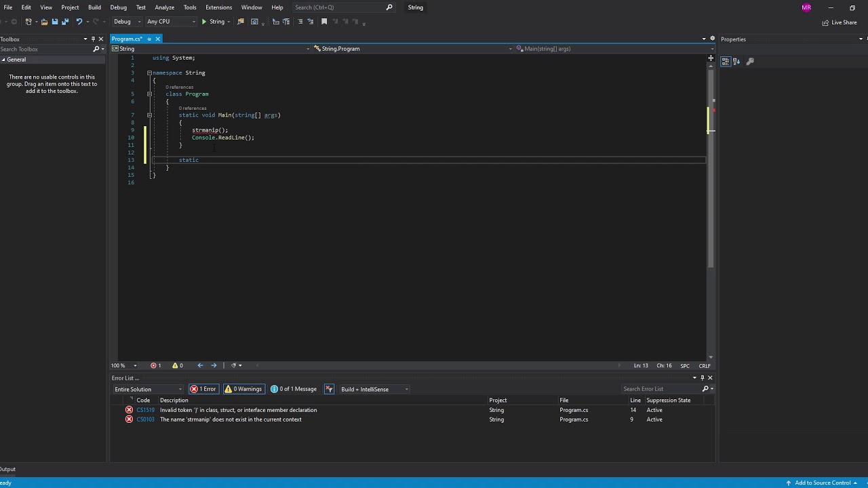868x488 pixels.
Task: Click the magnifier in the top search box
Action: 389,7
